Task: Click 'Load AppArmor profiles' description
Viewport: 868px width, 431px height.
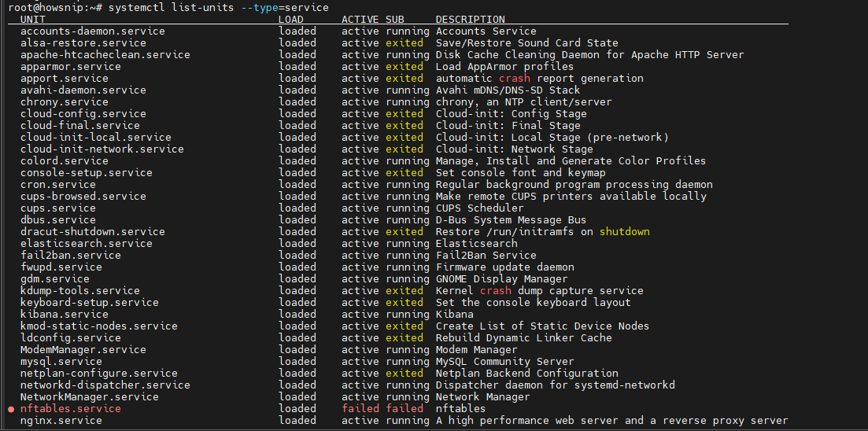Action: (505, 66)
